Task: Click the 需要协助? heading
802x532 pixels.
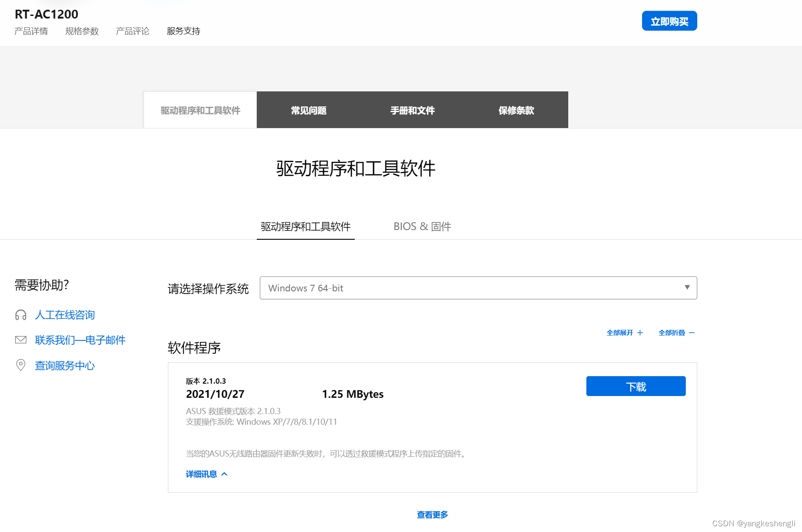Action: point(42,285)
